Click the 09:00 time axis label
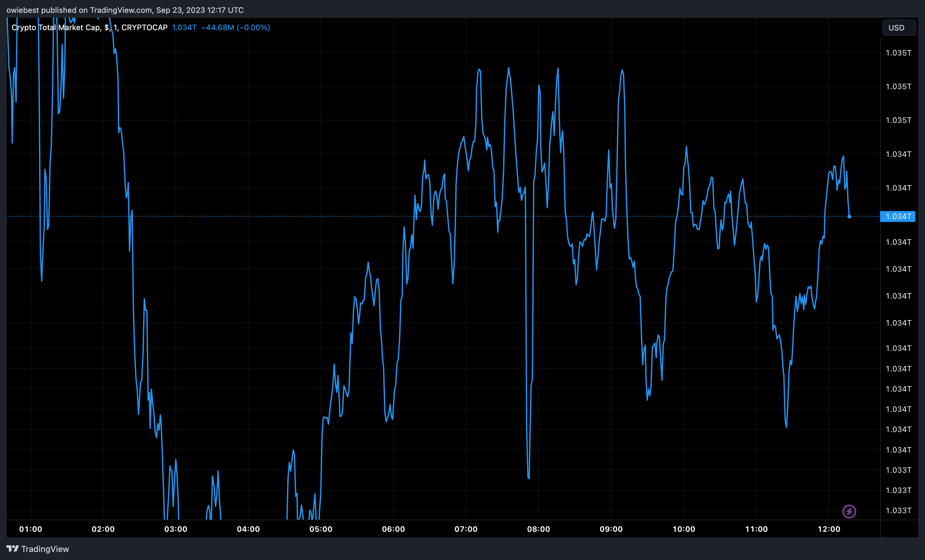Screen dimensions: 925x560 611,529
